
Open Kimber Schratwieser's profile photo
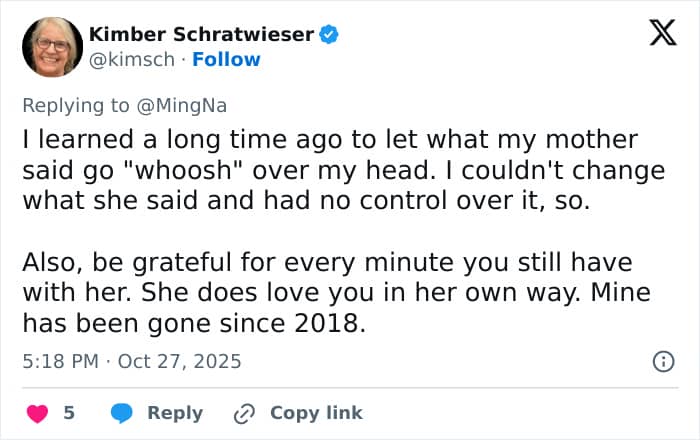50,47
